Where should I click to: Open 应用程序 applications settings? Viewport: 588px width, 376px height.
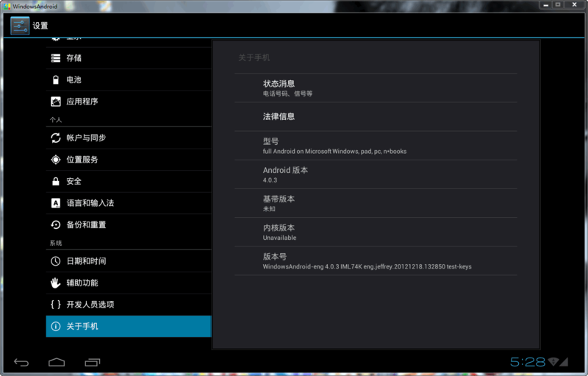(128, 102)
